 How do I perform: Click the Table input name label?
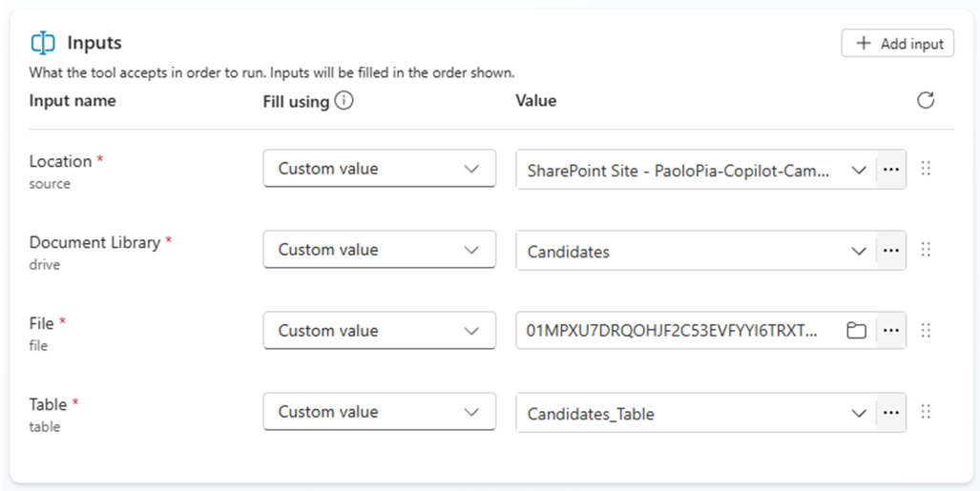click(x=48, y=404)
